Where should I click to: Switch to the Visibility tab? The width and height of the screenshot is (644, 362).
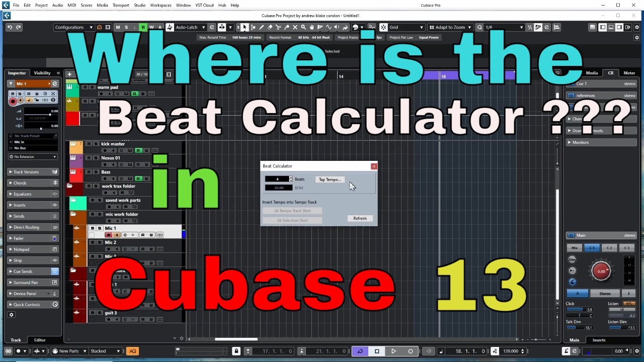pos(42,73)
